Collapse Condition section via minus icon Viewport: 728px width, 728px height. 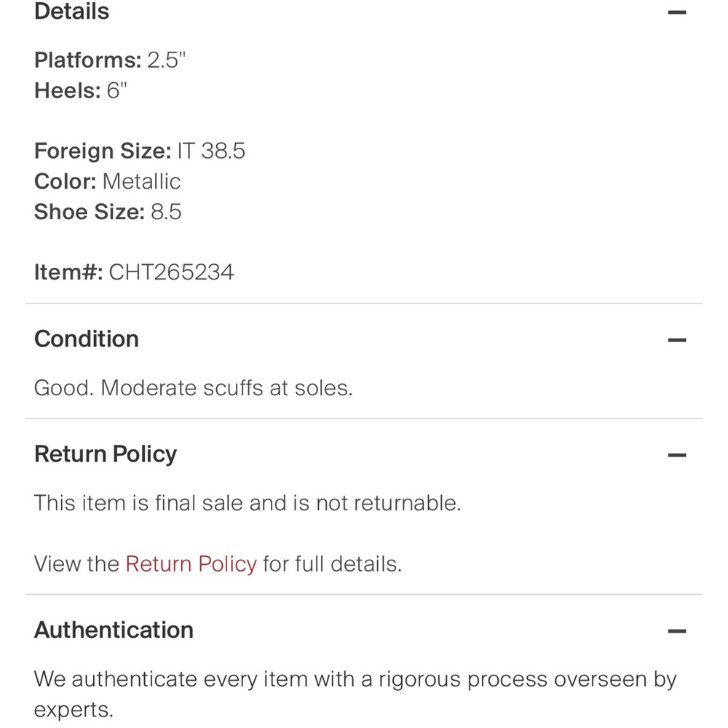[676, 340]
